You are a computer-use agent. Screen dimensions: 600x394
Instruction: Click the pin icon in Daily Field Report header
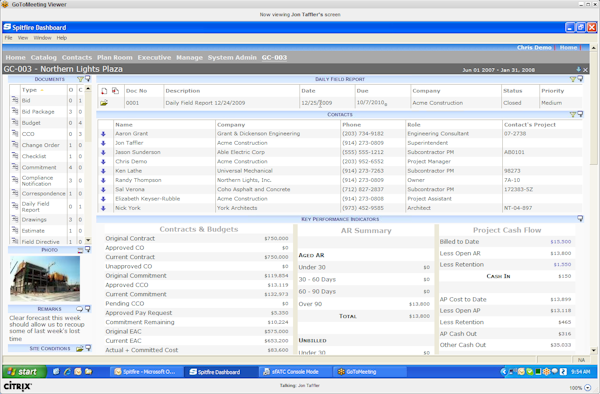[x=580, y=78]
